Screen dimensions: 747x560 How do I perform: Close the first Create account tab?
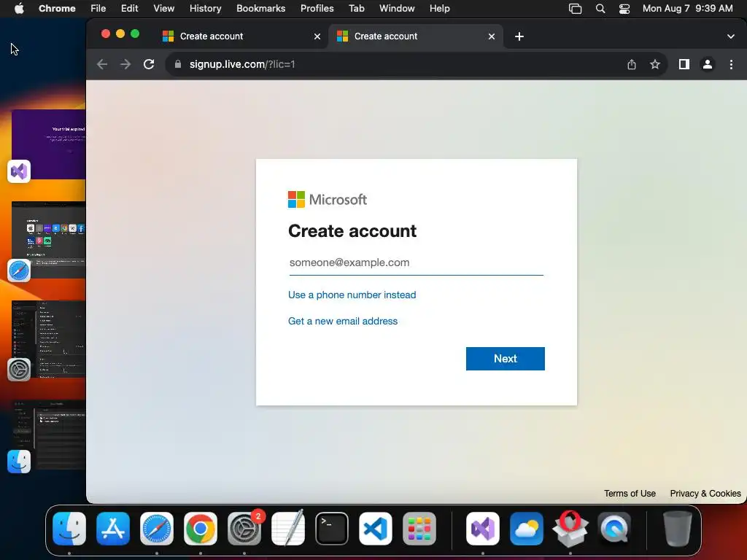click(317, 36)
